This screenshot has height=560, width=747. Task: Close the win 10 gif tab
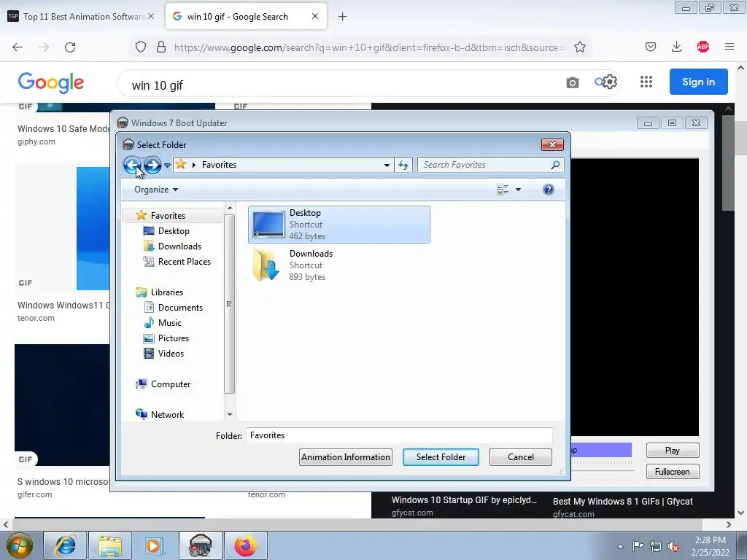pos(315,16)
